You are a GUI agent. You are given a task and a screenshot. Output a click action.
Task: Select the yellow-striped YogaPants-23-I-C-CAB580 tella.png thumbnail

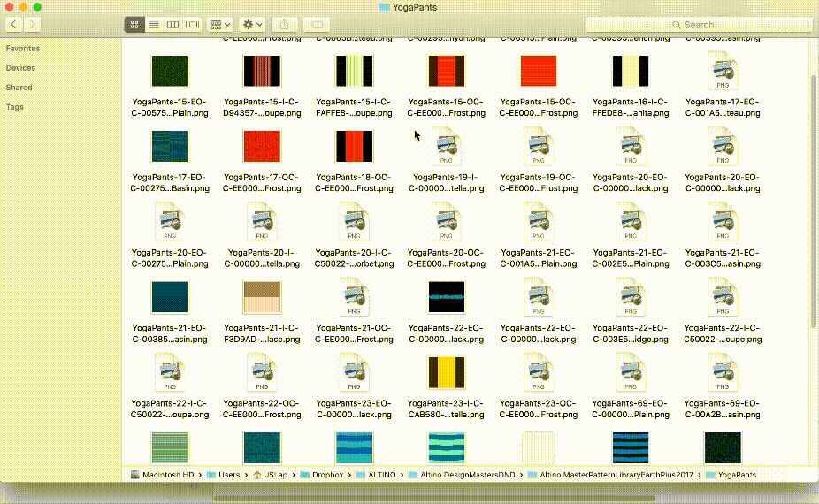click(446, 372)
